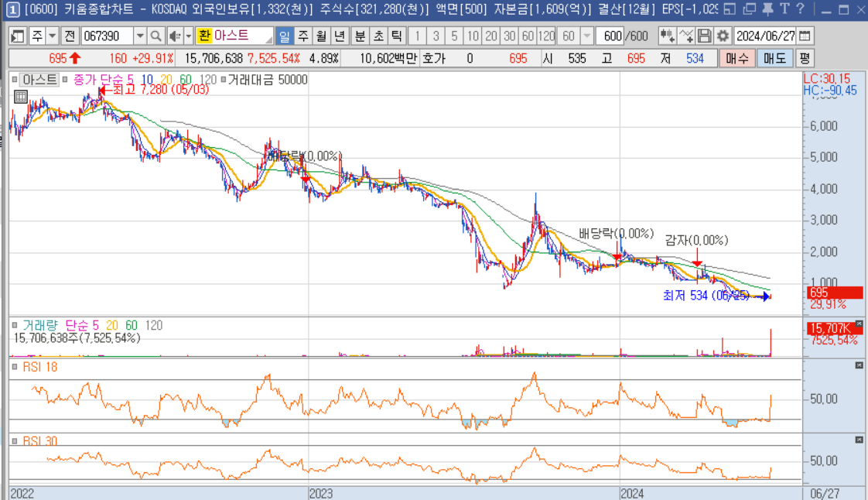Click the 전 button beside stock code
This screenshot has width=868, height=500.
(69, 36)
